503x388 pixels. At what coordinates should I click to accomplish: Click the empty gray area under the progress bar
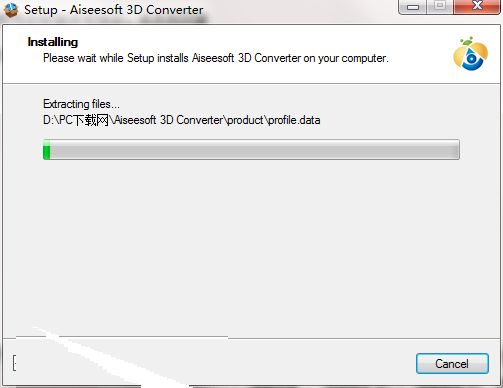[251, 247]
